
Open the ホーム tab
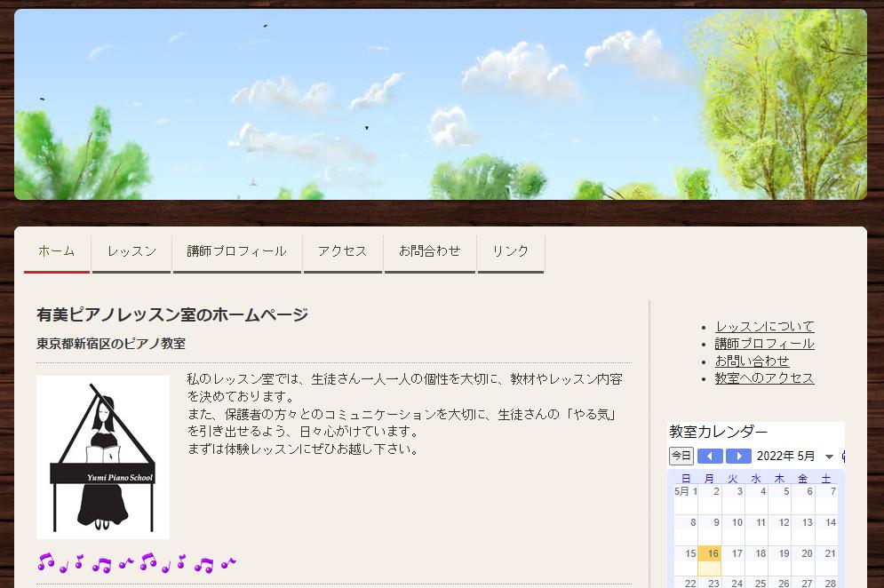(x=57, y=251)
